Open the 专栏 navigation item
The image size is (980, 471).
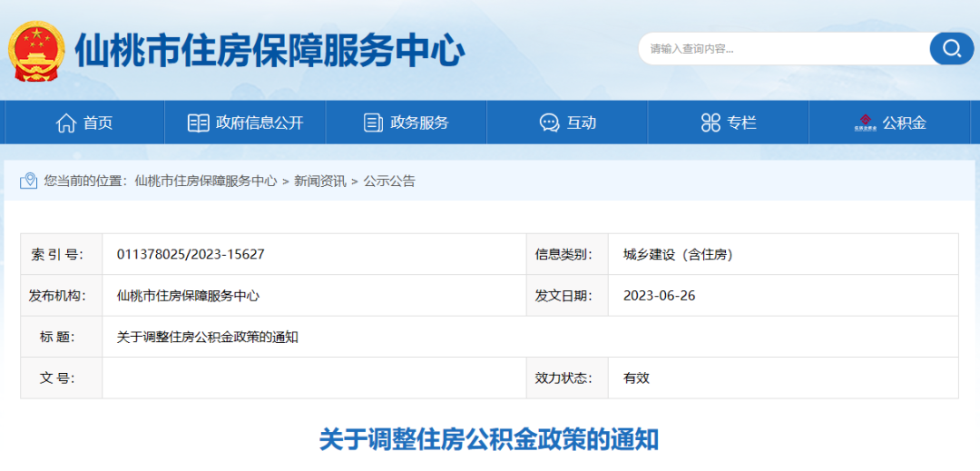729,123
